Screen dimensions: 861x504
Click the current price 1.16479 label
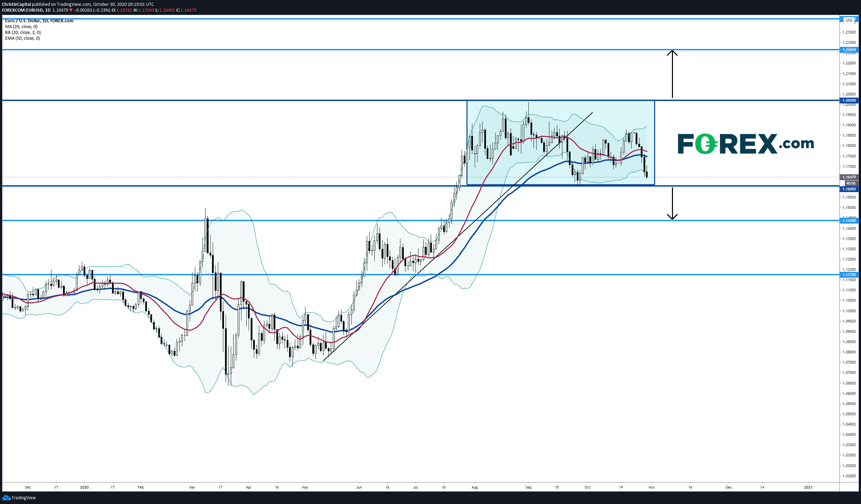click(849, 177)
